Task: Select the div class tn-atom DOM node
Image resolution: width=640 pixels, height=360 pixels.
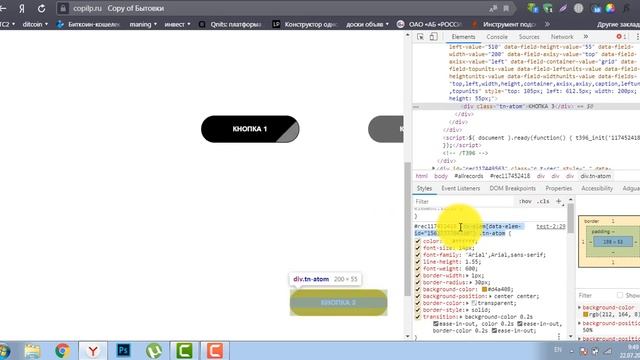Action: pyautogui.click(x=527, y=107)
